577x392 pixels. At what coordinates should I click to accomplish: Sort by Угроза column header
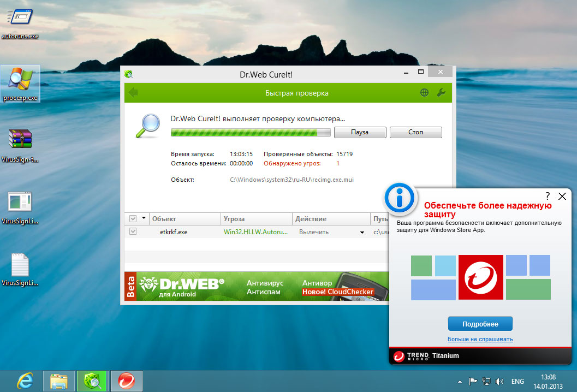(257, 218)
